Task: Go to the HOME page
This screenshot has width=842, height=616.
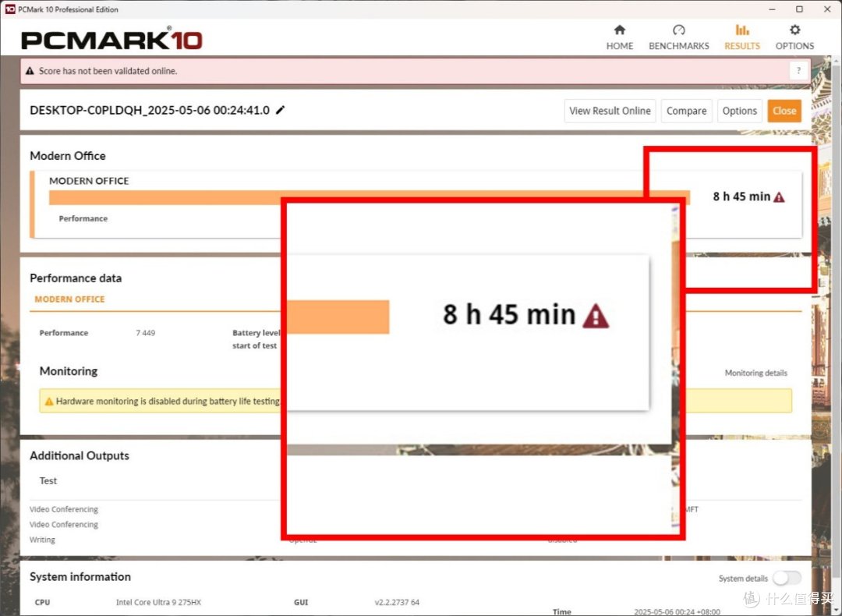Action: pos(620,37)
